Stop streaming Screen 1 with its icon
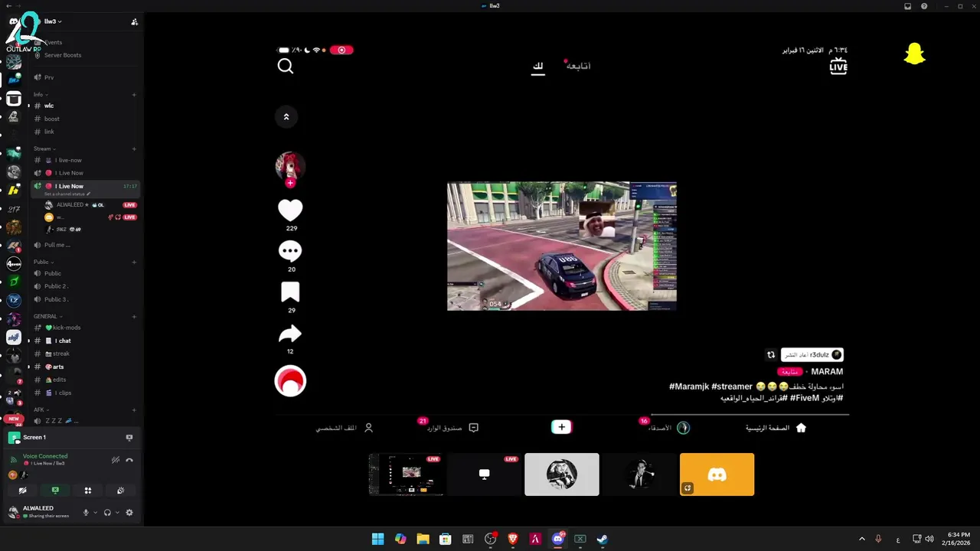This screenshot has height=551, width=980. [x=129, y=438]
